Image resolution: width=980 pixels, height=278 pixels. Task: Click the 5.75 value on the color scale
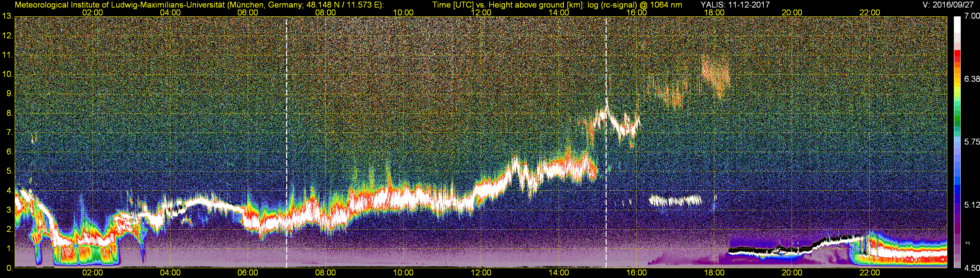[x=972, y=142]
